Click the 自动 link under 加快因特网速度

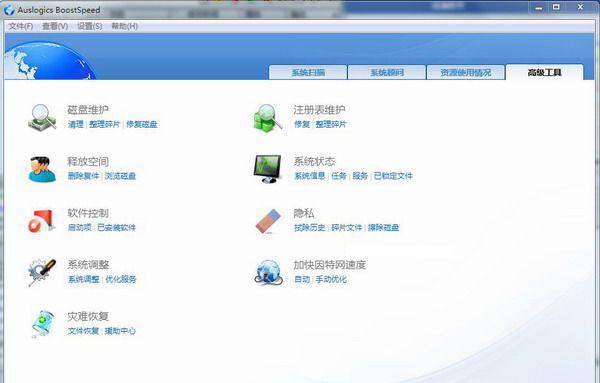302,279
